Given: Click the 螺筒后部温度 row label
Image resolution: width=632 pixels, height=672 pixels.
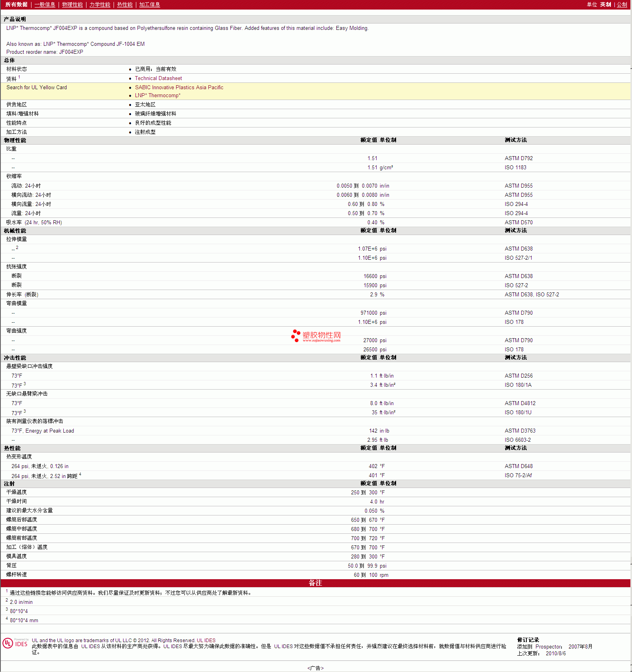Looking at the screenshot, I should [22, 520].
